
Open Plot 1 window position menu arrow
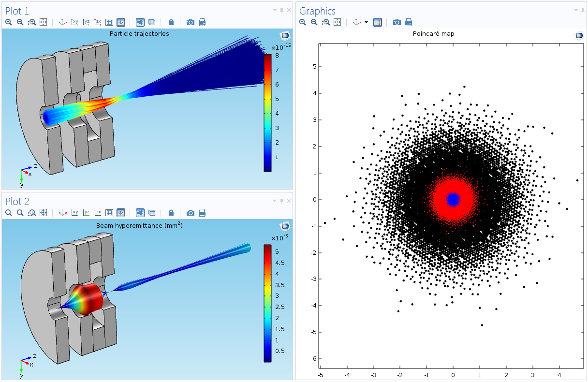(x=275, y=10)
